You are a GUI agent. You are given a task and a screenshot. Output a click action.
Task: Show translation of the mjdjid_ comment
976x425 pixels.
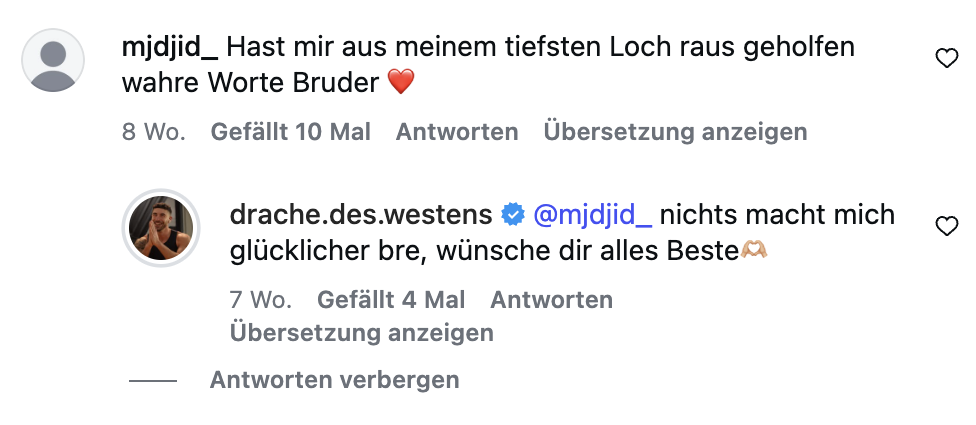point(675,132)
